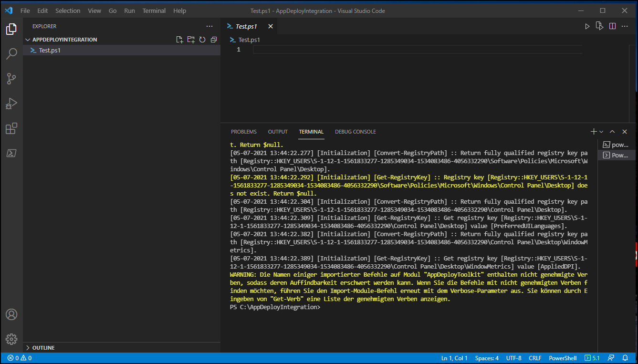The height and width of the screenshot is (364, 638).
Task: Open the Source Control view
Action: [x=11, y=79]
